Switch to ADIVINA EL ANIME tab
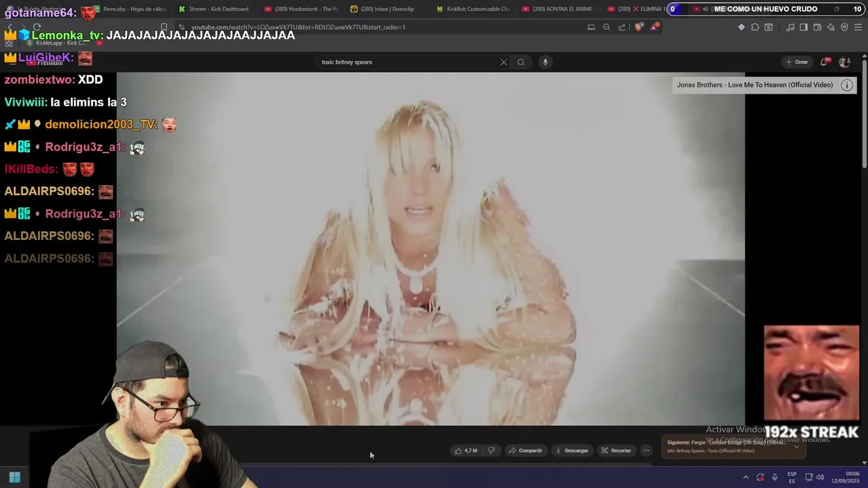The image size is (868, 488). pyautogui.click(x=559, y=9)
